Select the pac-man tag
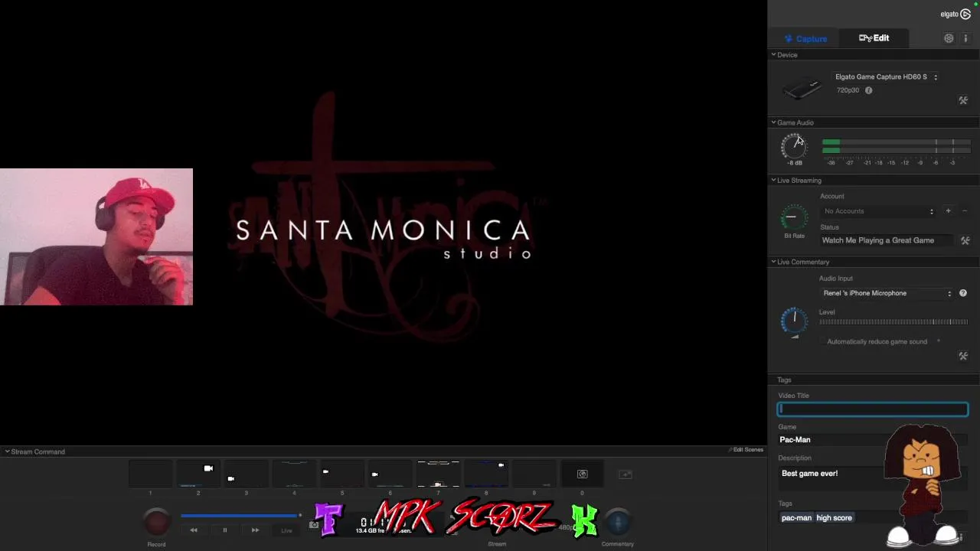 pyautogui.click(x=796, y=518)
